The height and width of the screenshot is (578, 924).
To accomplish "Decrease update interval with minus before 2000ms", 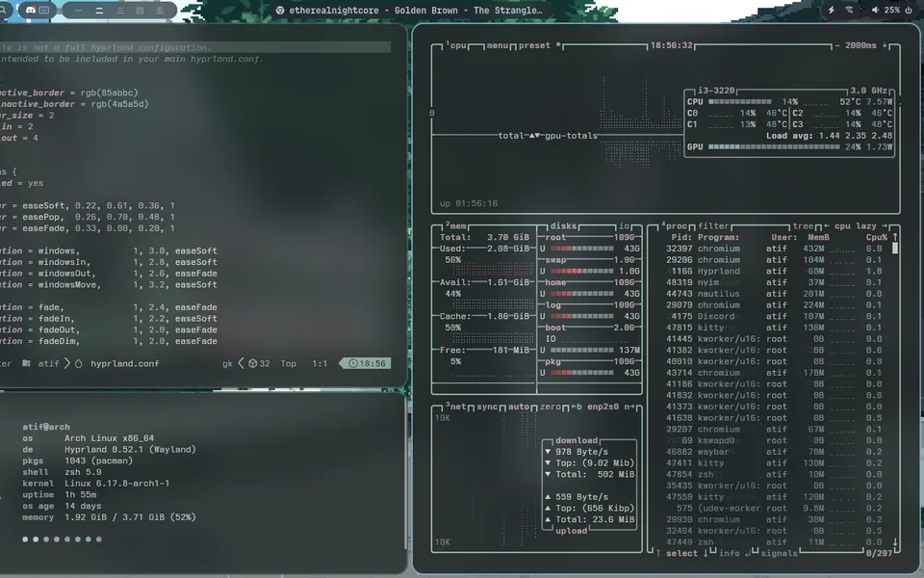I will point(837,45).
